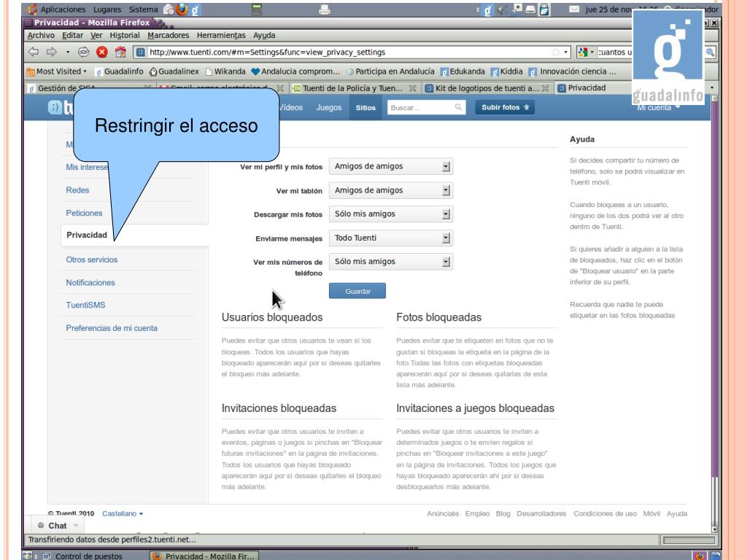Open the Enviarme mensajes dropdown
The image size is (747, 560).
(391, 238)
